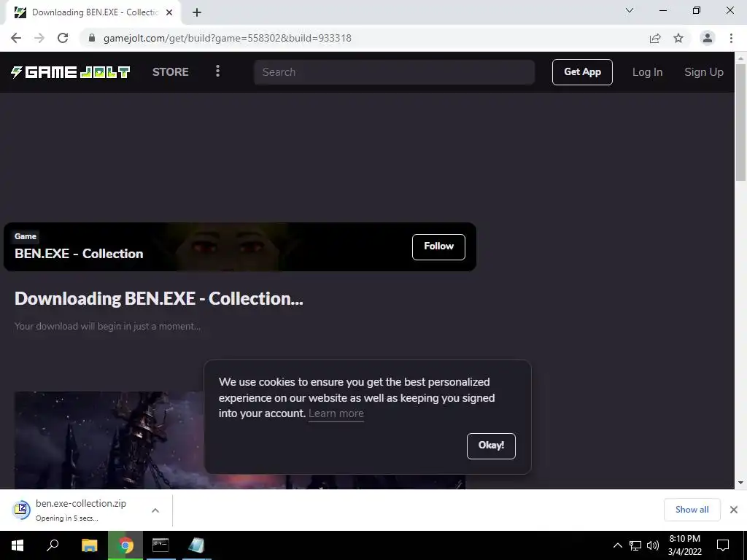Show hidden system tray icons
The image size is (747, 560).
click(x=617, y=545)
